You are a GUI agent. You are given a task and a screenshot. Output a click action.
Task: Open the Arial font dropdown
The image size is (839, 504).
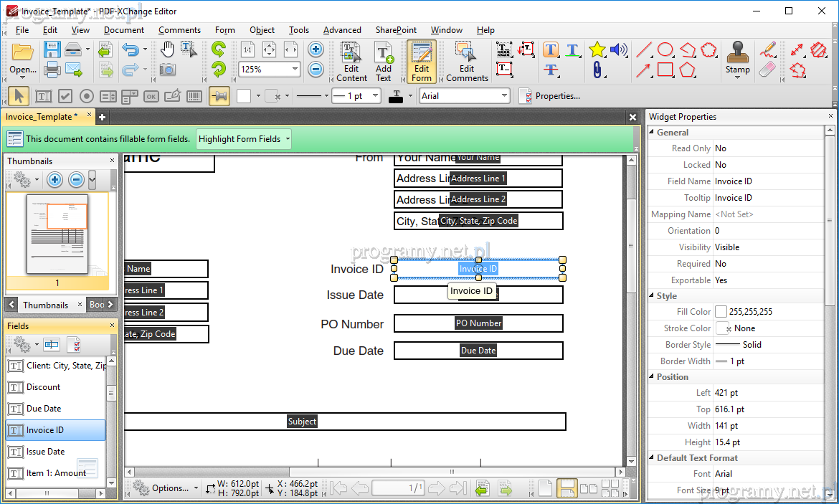[x=504, y=96]
